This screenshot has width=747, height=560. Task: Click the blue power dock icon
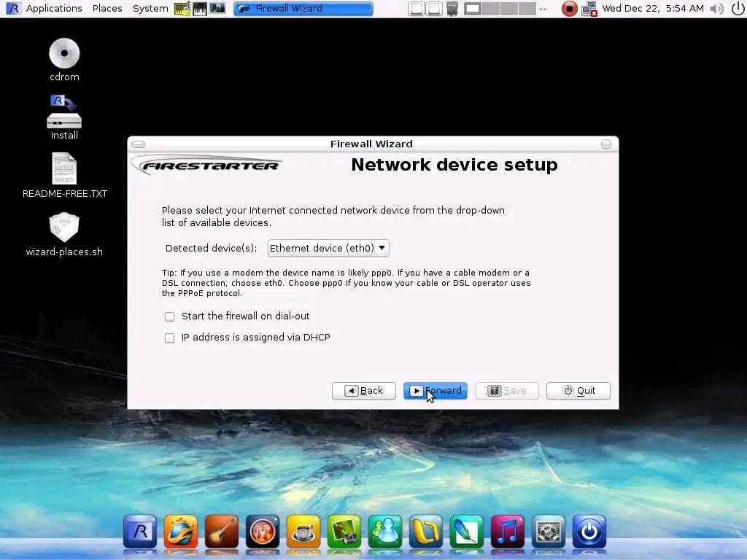click(589, 532)
